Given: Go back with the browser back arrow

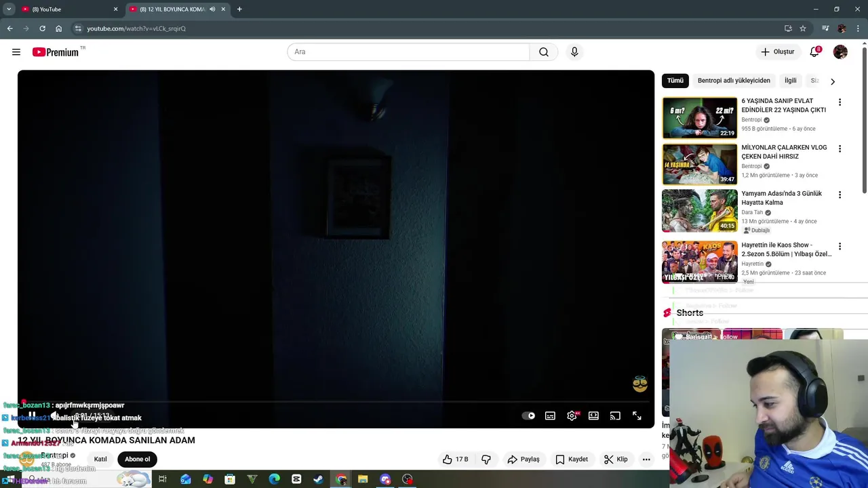Looking at the screenshot, I should tap(9, 28).
